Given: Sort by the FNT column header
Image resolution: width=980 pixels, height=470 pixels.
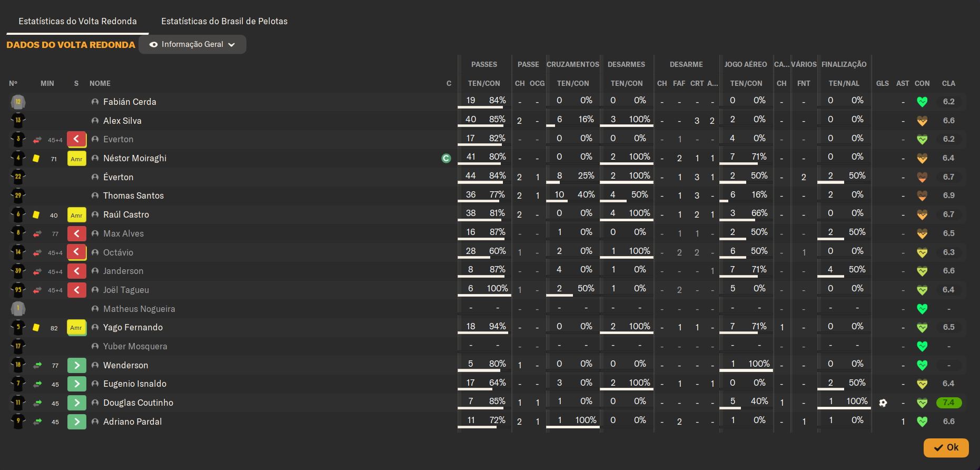Looking at the screenshot, I should (804, 83).
